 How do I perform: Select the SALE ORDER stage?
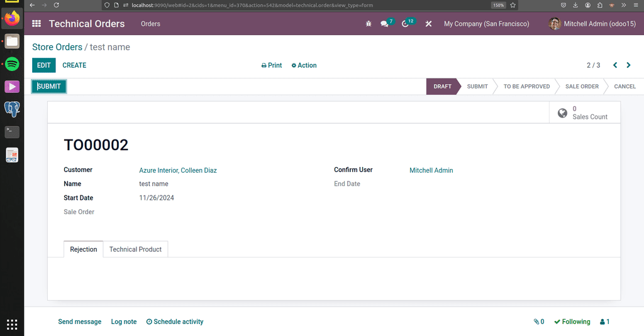click(582, 86)
